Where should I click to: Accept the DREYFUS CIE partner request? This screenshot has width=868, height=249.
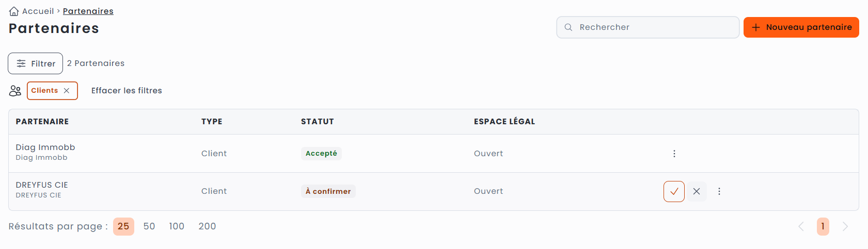pyautogui.click(x=674, y=191)
